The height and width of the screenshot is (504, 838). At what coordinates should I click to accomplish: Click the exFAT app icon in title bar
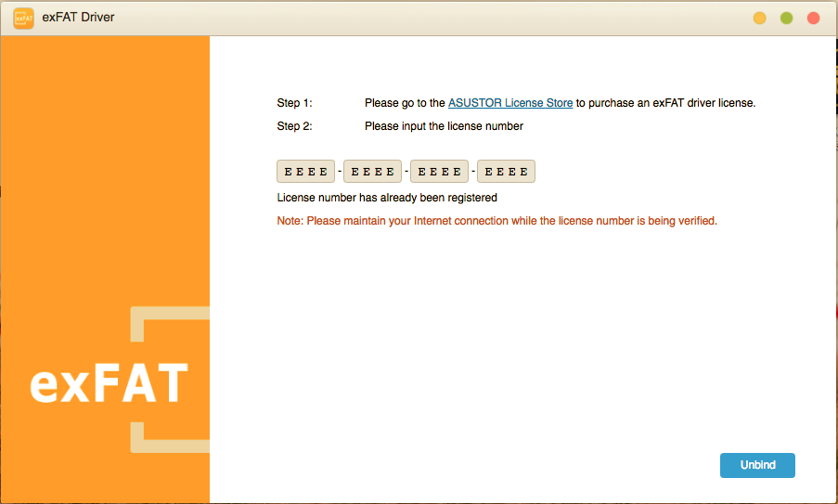point(23,19)
